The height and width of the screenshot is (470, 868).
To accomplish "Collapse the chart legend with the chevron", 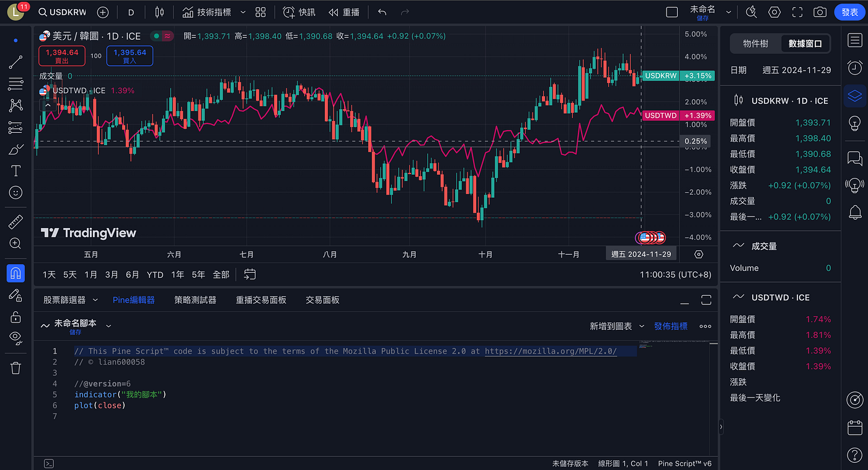I will tap(47, 105).
